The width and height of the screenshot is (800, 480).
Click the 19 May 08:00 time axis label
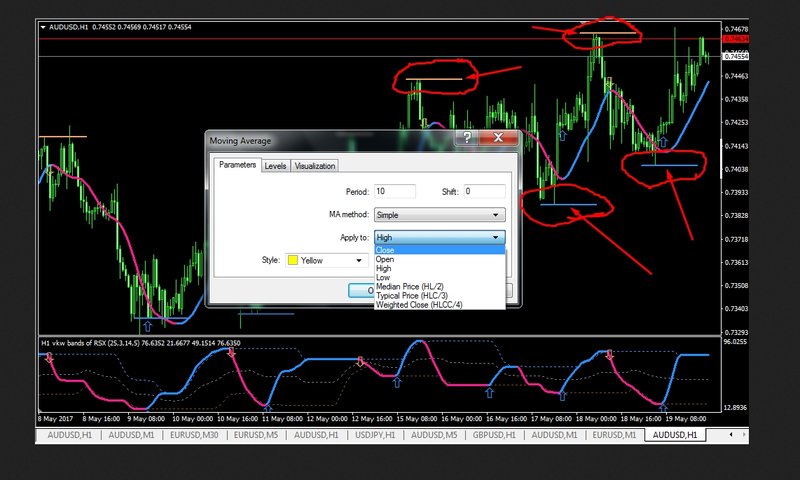686,419
